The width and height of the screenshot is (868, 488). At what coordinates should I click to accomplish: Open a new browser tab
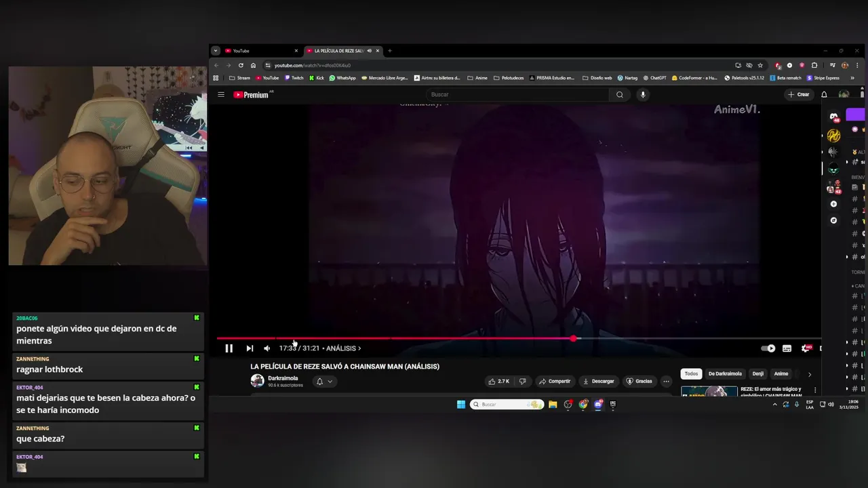[x=390, y=51]
